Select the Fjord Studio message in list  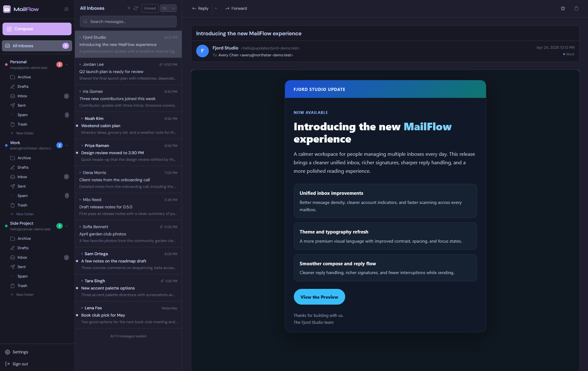tap(128, 44)
